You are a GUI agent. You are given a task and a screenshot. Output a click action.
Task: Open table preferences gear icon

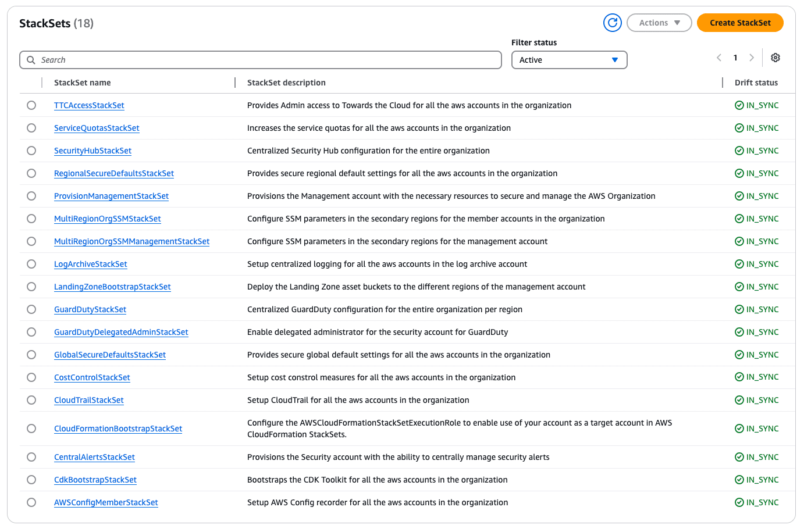tap(775, 58)
